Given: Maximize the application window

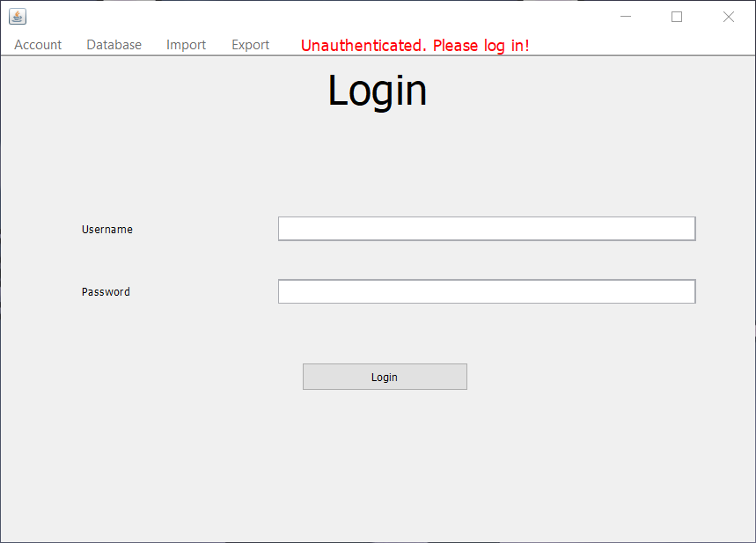Looking at the screenshot, I should pyautogui.click(x=676, y=16).
